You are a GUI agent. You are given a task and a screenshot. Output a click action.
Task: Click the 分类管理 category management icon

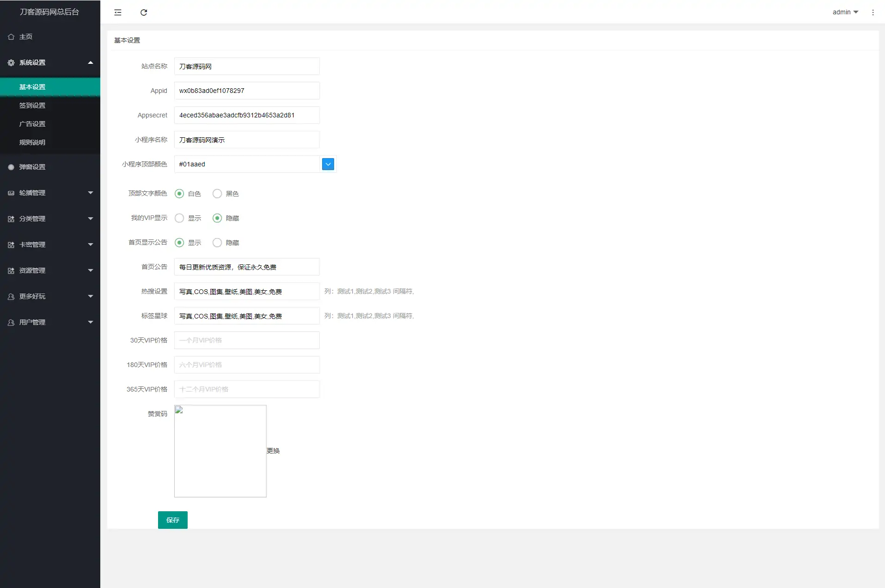[11, 219]
